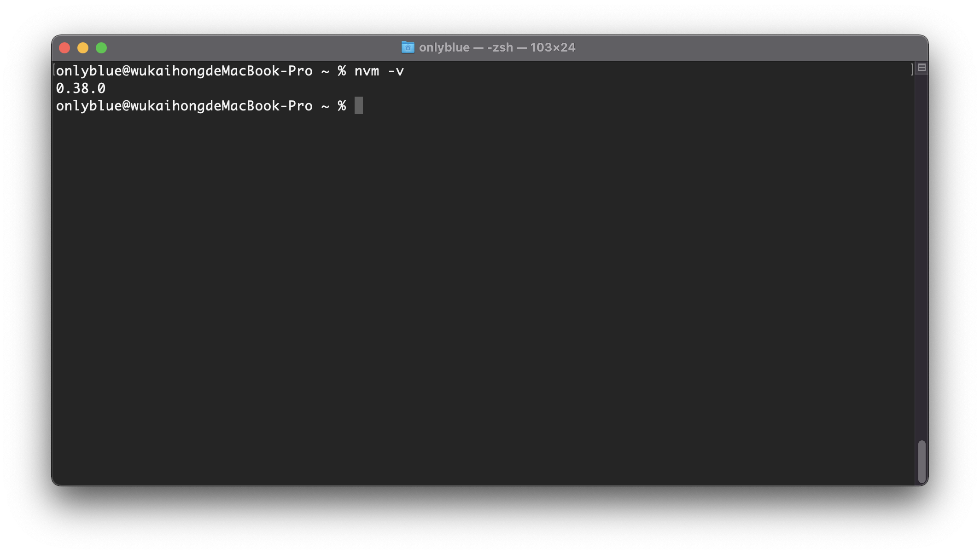
Task: Click the split pane icon at top right
Action: (922, 68)
